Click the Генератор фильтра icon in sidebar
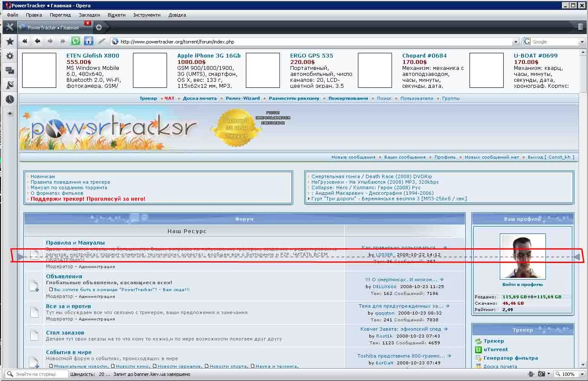 478,358
